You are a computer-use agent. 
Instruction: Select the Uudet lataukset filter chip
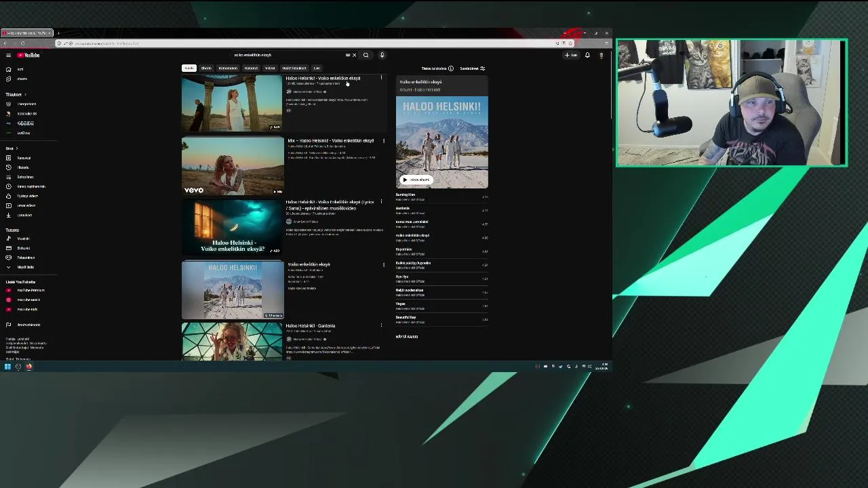pyautogui.click(x=294, y=68)
